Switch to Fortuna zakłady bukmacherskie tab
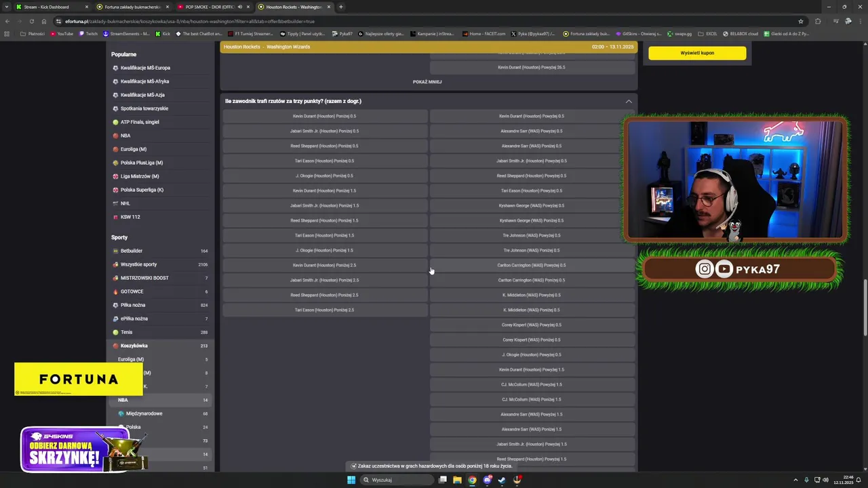Image resolution: width=868 pixels, height=488 pixels. (133, 7)
